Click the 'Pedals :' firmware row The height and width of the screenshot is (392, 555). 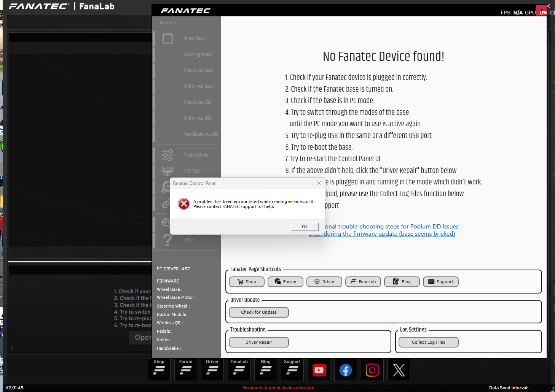(x=164, y=331)
